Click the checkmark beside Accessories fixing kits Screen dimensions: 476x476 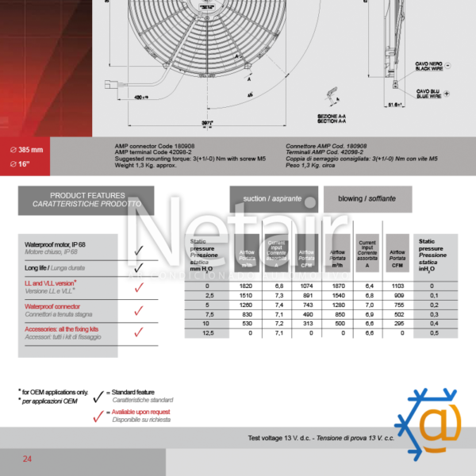pyautogui.click(x=139, y=332)
